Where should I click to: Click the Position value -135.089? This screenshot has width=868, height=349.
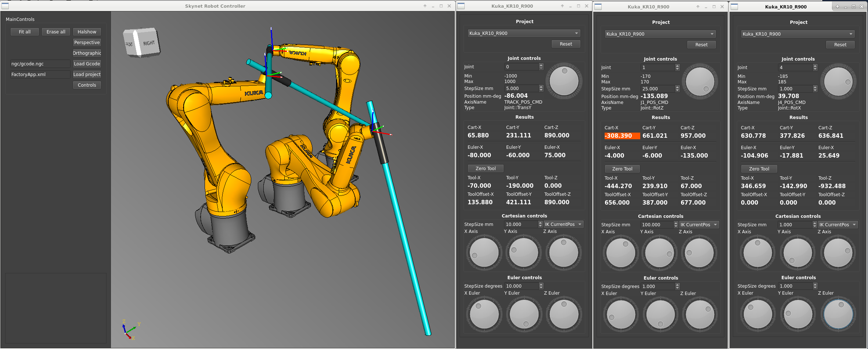coord(654,96)
